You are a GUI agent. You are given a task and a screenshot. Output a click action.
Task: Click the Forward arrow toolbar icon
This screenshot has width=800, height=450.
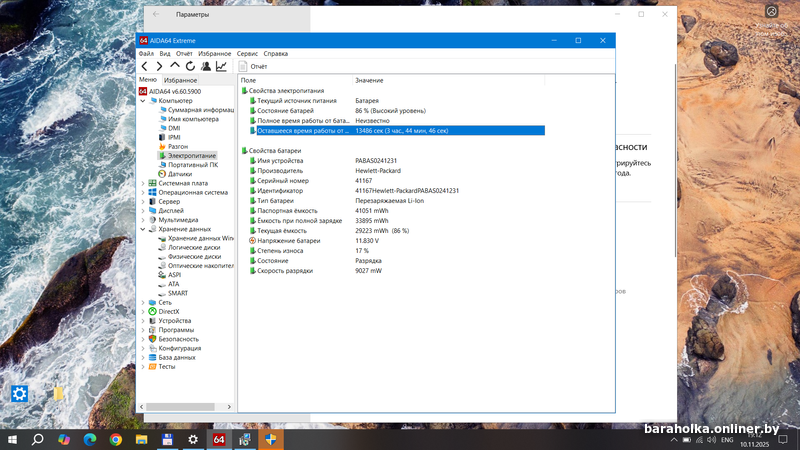pos(160,66)
